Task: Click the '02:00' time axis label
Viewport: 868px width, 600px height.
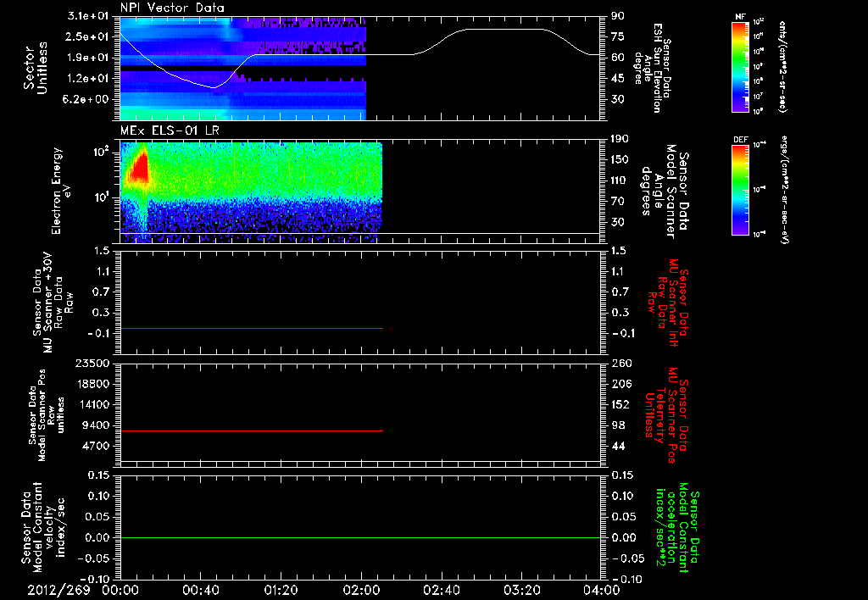Action: (x=361, y=590)
